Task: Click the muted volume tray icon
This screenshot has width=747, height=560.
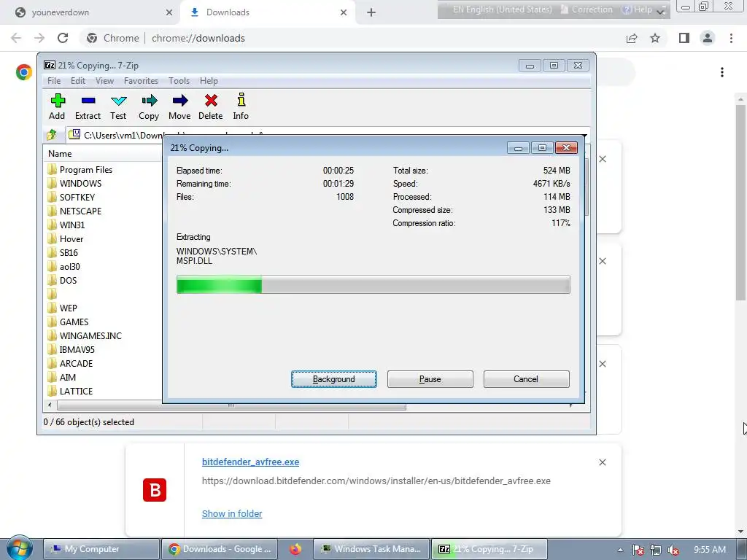Action: pyautogui.click(x=673, y=550)
